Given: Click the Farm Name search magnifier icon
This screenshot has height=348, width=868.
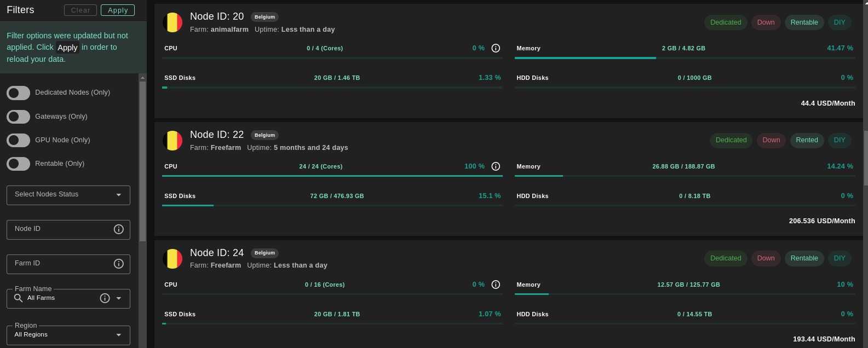Looking at the screenshot, I should [18, 298].
